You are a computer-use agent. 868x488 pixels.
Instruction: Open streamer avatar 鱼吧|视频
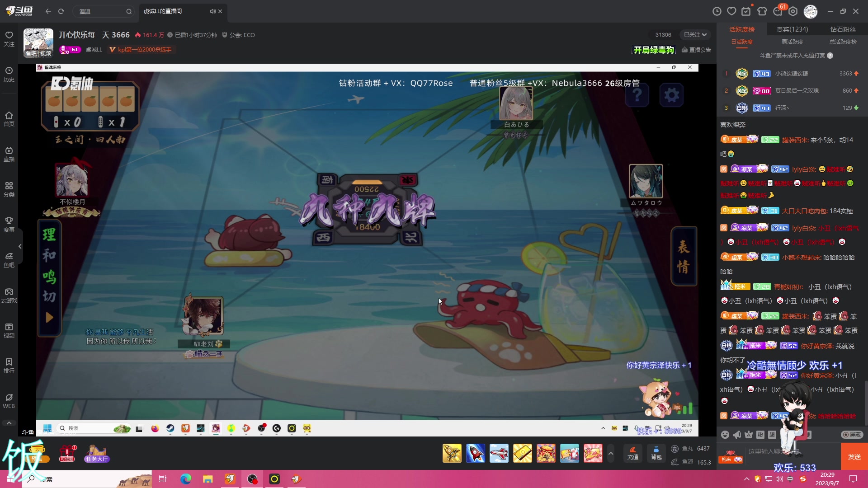(x=38, y=43)
